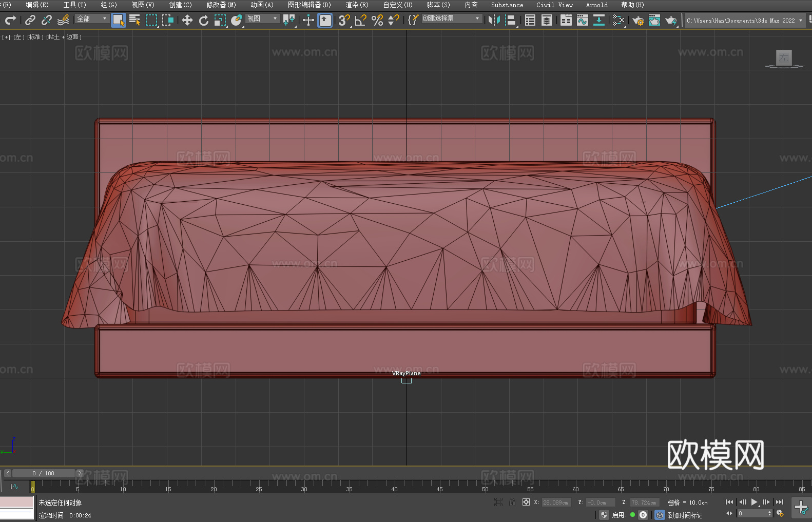Open the Schematic View icon
The height and width of the screenshot is (522, 812).
point(598,21)
